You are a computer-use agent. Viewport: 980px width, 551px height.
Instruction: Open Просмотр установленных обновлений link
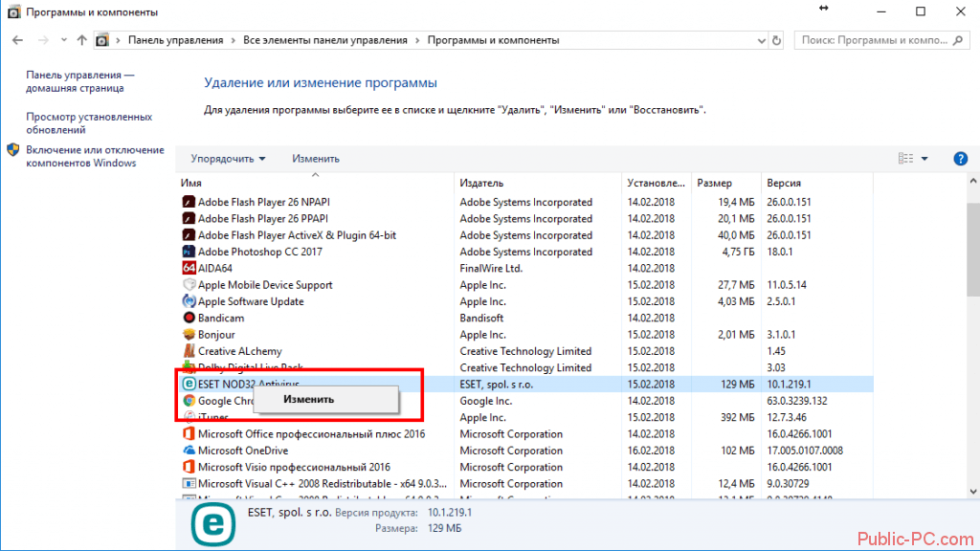tap(89, 123)
